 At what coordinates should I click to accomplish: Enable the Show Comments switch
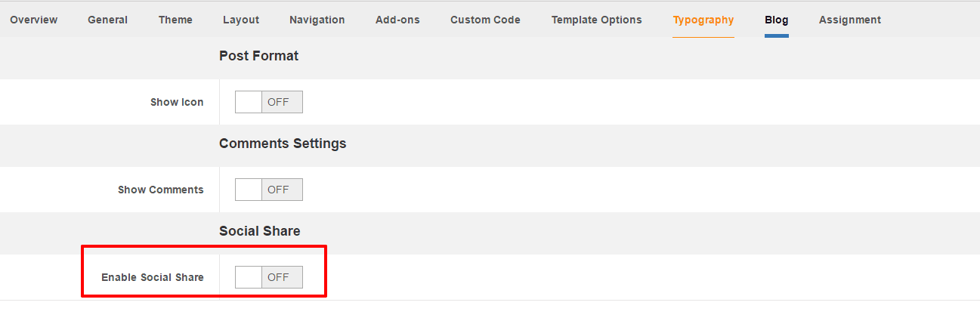pyautogui.click(x=269, y=190)
